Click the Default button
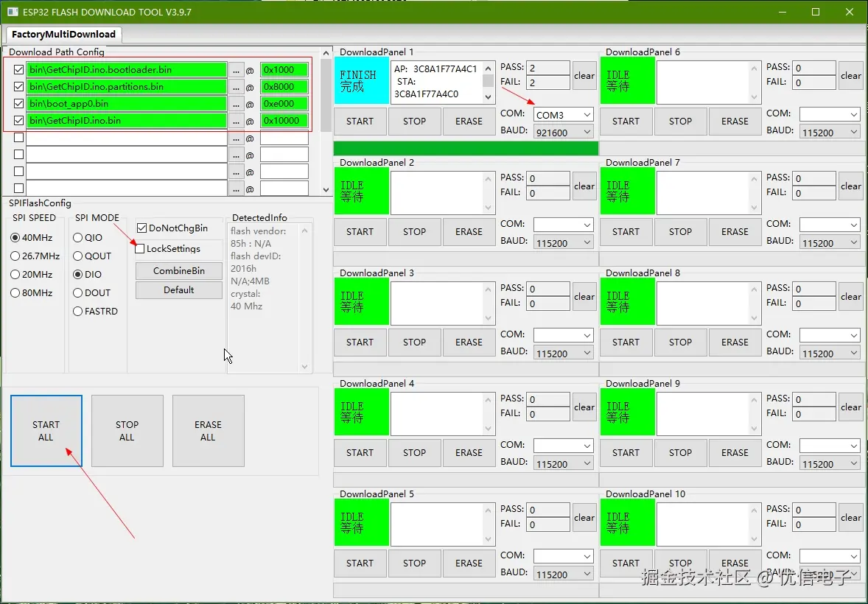The height and width of the screenshot is (604, 868). coord(179,290)
